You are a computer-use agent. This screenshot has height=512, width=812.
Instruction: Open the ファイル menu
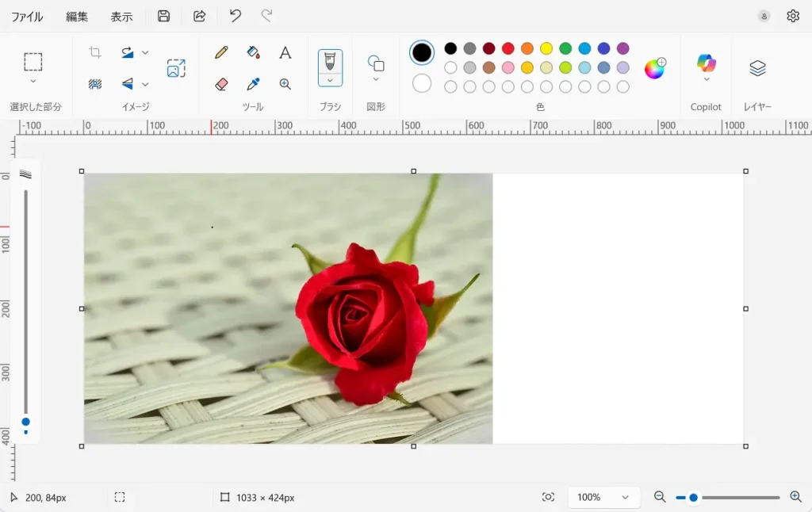(27, 17)
